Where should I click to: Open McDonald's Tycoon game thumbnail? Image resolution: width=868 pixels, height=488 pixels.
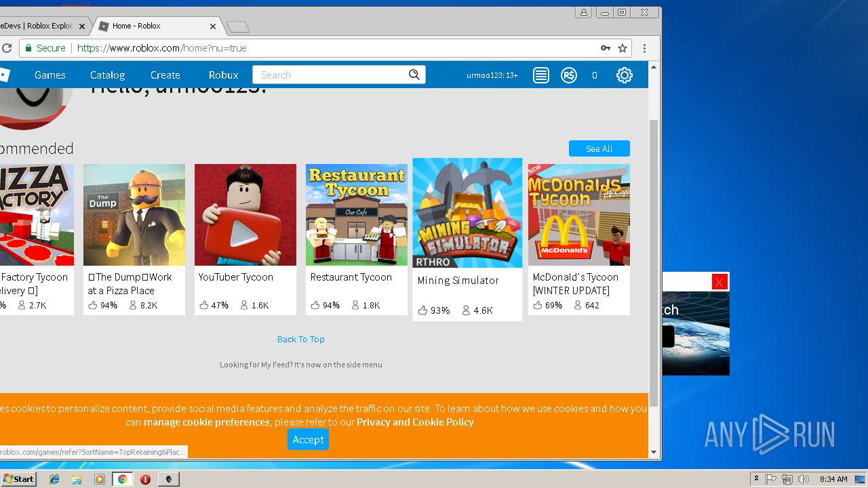[x=579, y=215]
